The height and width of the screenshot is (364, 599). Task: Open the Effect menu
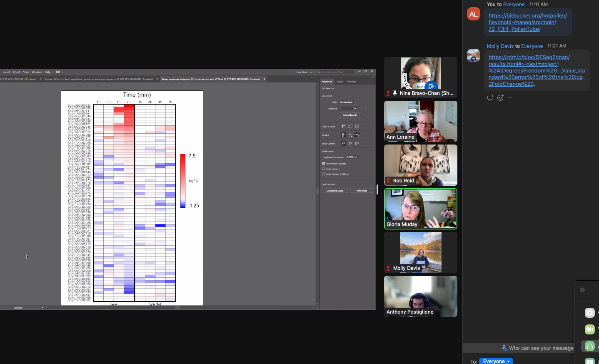click(x=17, y=72)
